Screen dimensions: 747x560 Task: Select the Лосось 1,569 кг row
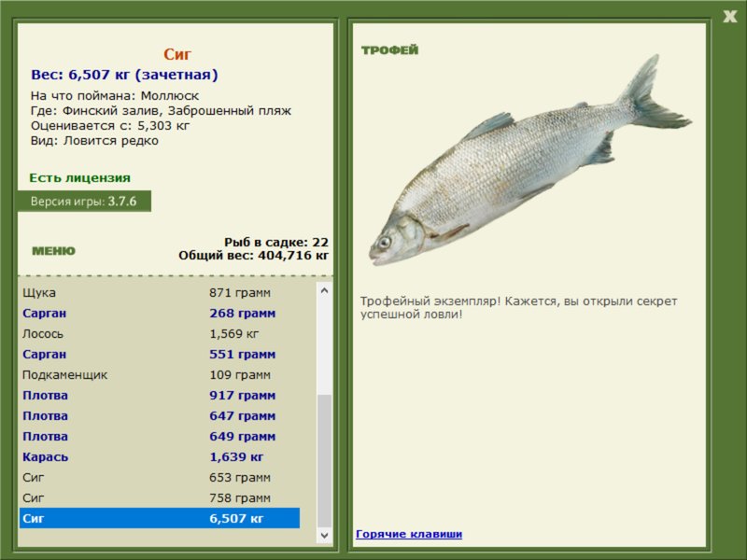tap(160, 333)
